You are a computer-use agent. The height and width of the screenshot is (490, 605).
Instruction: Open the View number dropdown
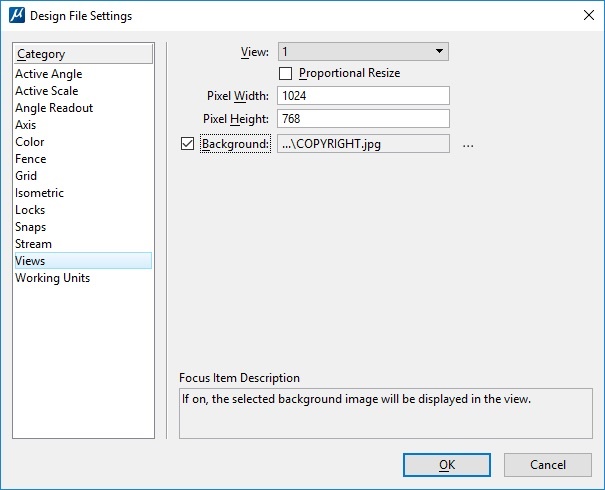[363, 52]
